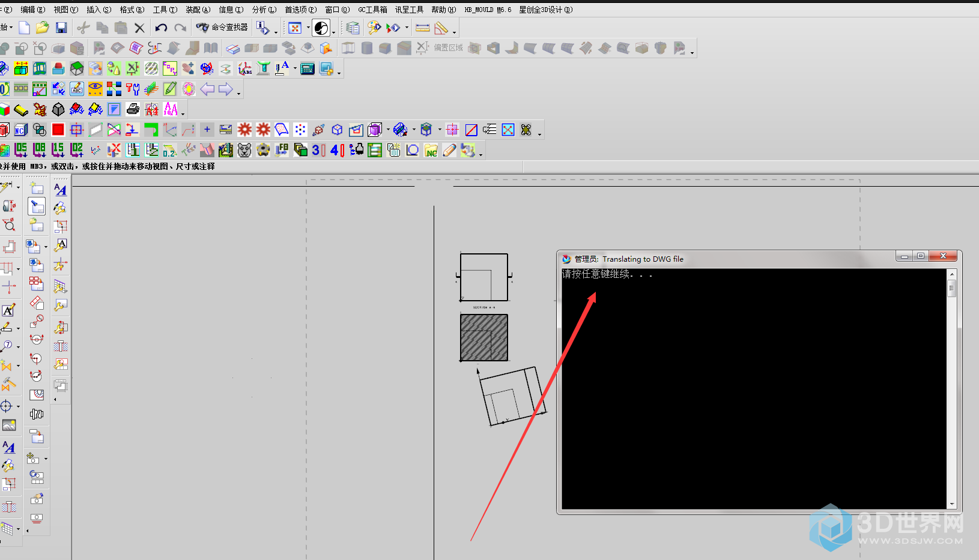Minimize the Translating to DWG file window
Screen dimensions: 979x560
coord(904,256)
